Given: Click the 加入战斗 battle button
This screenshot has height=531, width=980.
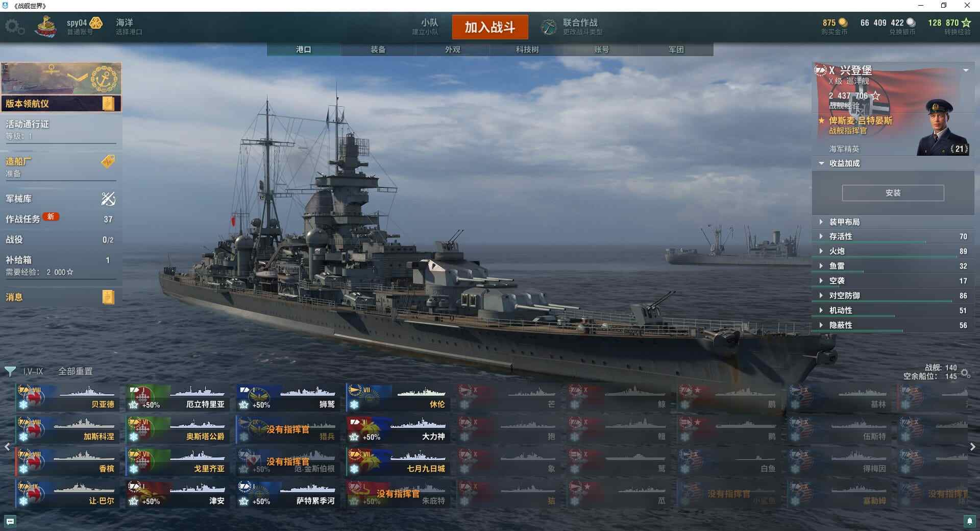Looking at the screenshot, I should (490, 27).
